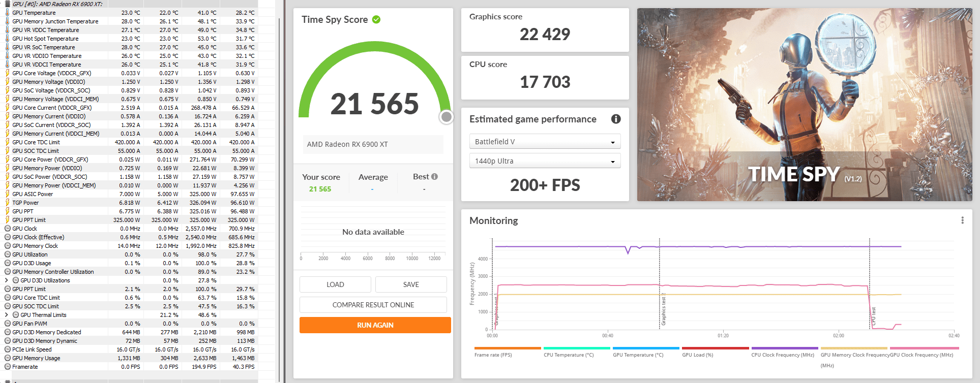This screenshot has width=980, height=383.
Task: Select the GPU PPT wattage sensor row
Action: (130, 211)
